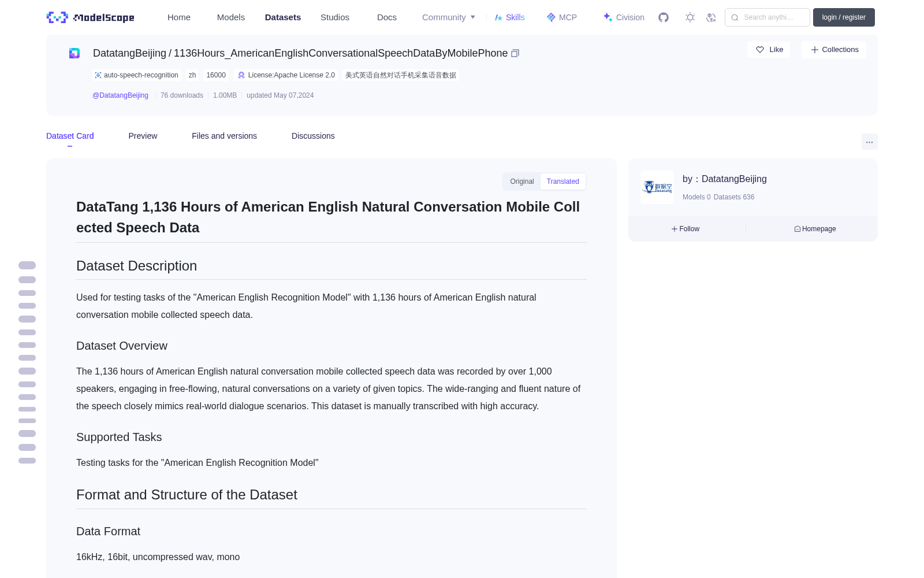Open Skills from the navigation bar
Image resolution: width=924 pixels, height=578 pixels.
pyautogui.click(x=509, y=17)
